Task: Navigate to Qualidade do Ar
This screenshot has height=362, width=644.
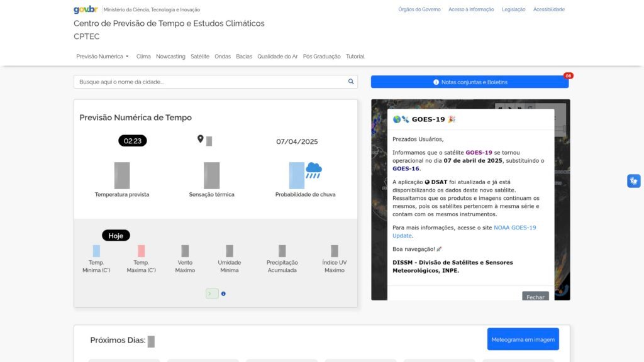Action: click(277, 57)
